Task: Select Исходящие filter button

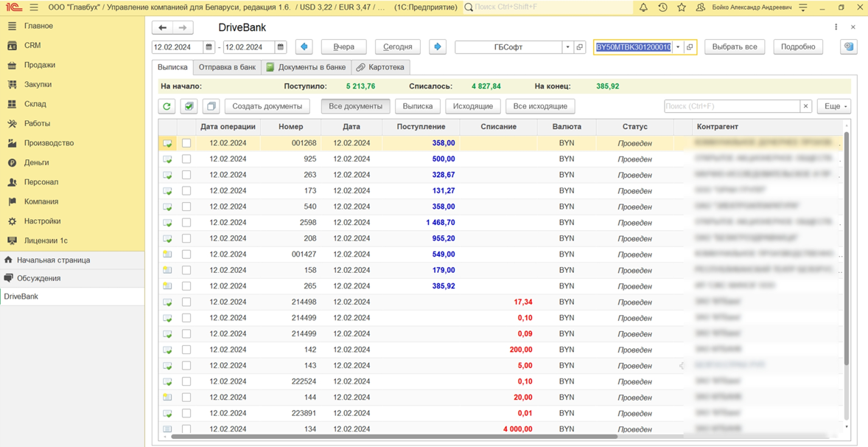Action: click(473, 106)
